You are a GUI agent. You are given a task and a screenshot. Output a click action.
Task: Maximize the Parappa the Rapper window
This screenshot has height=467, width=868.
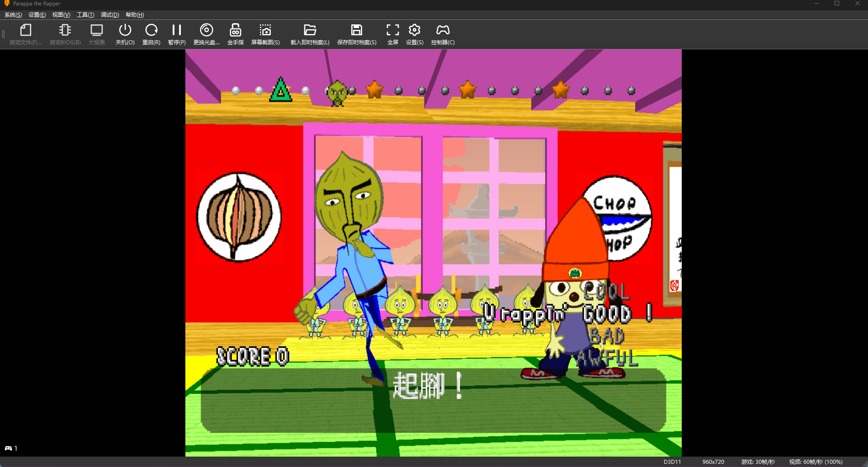coord(837,4)
